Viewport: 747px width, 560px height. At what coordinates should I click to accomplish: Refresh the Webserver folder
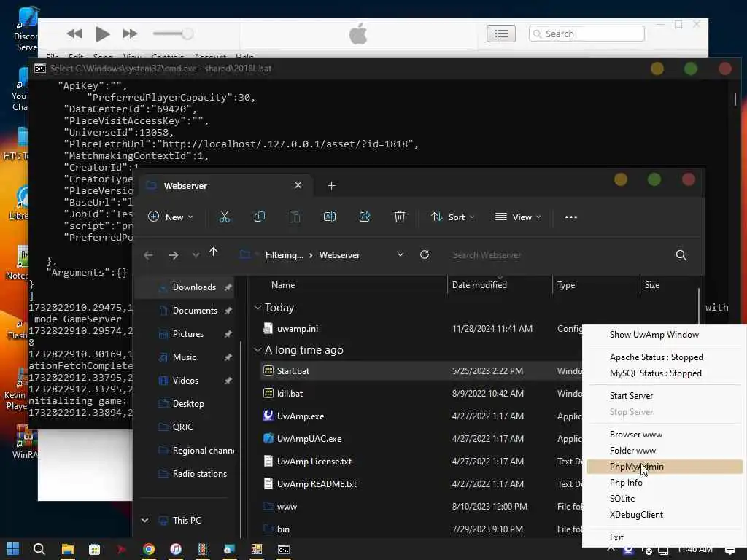(x=425, y=254)
